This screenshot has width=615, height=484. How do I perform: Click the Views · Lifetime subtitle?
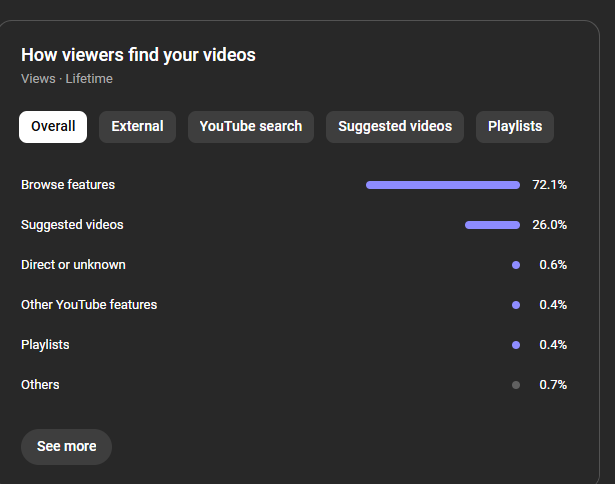click(67, 79)
